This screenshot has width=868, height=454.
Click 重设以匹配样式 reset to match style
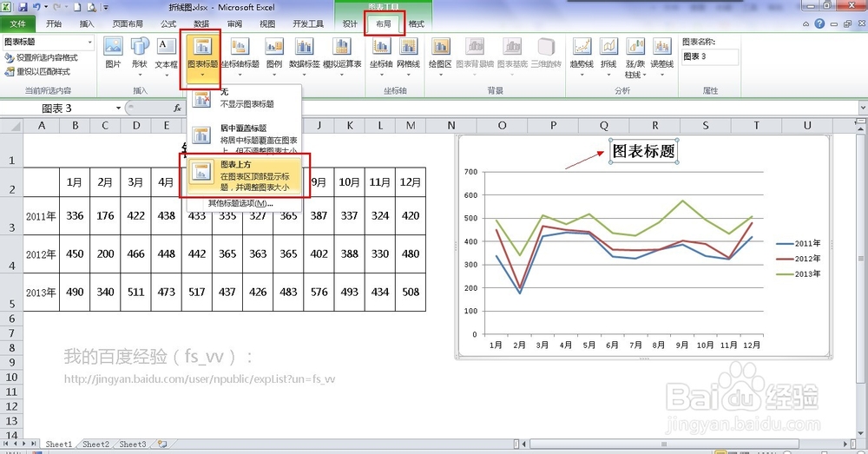click(x=37, y=71)
